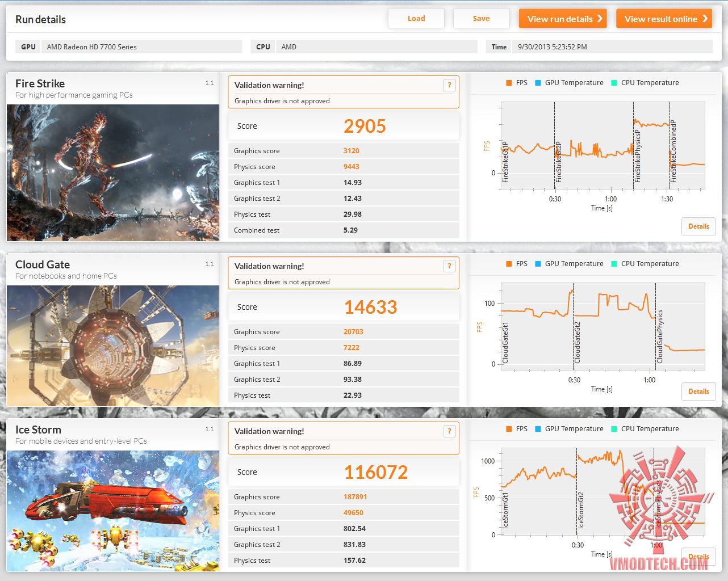The height and width of the screenshot is (581, 728).
Task: Click Cloud Gate Physics score 7222
Action: tap(352, 348)
